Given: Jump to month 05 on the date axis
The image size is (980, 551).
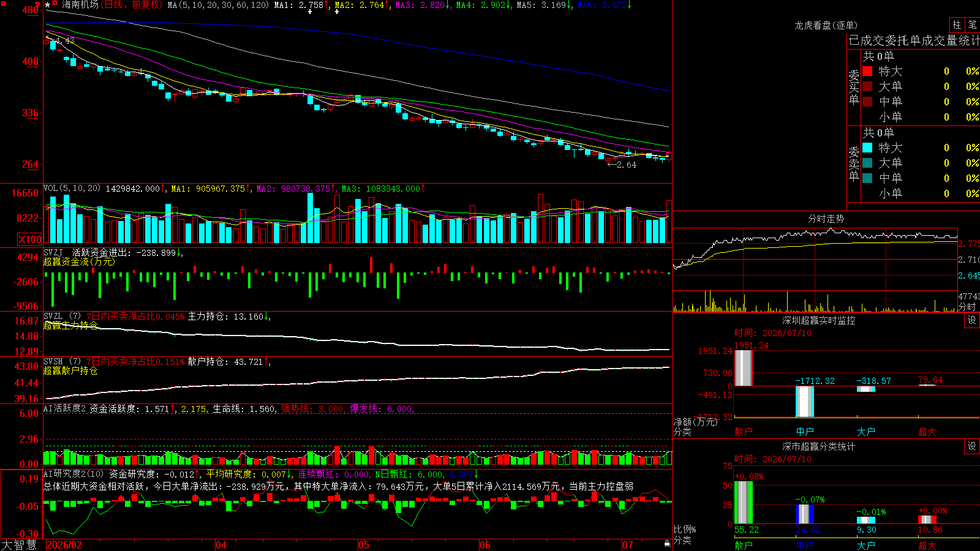Looking at the screenshot, I should click(x=364, y=545).
